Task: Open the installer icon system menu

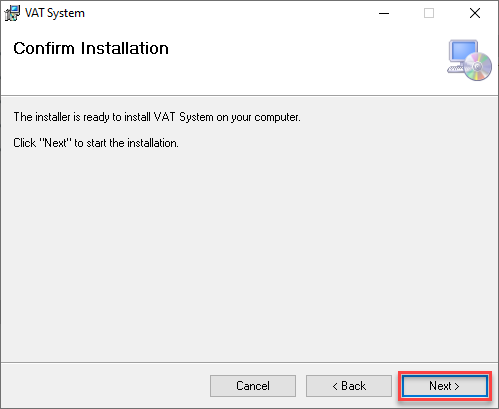Action: pos(12,13)
